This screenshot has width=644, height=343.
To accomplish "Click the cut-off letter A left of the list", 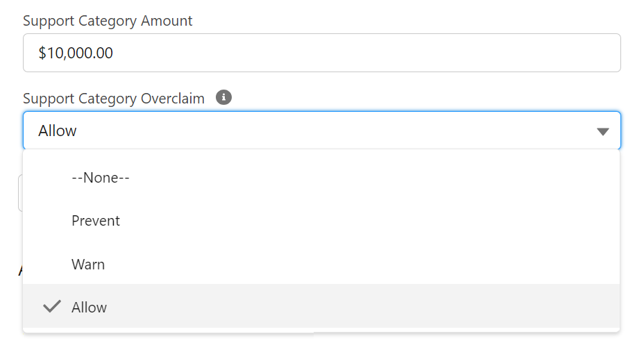I will pos(21,270).
